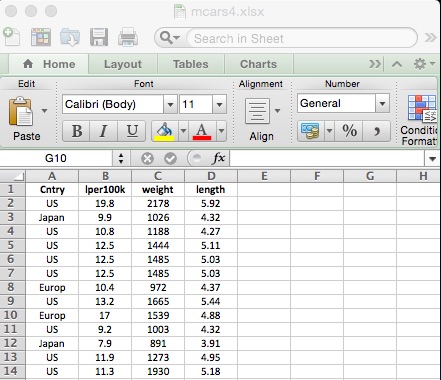The image size is (441, 380).
Task: Click the mcars4.xlsx title document icon
Action: [180, 11]
